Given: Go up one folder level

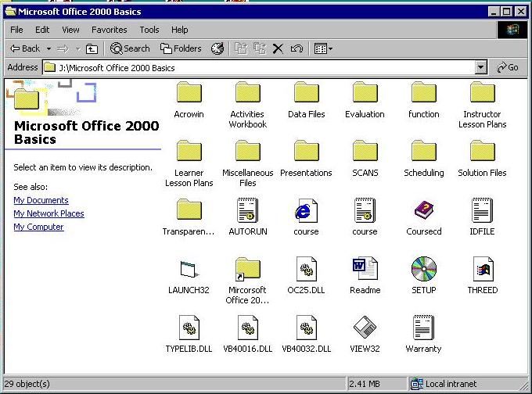Looking at the screenshot, I should click(x=92, y=48).
